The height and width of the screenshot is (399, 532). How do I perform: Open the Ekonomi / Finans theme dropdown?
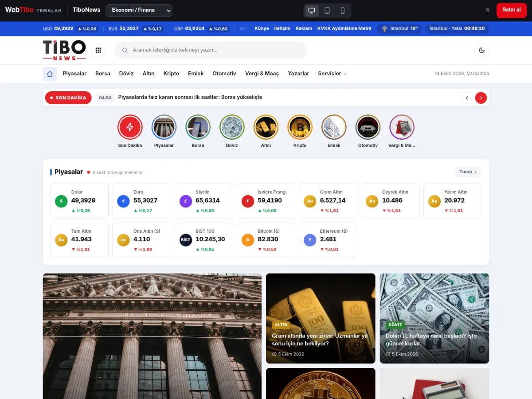139,10
